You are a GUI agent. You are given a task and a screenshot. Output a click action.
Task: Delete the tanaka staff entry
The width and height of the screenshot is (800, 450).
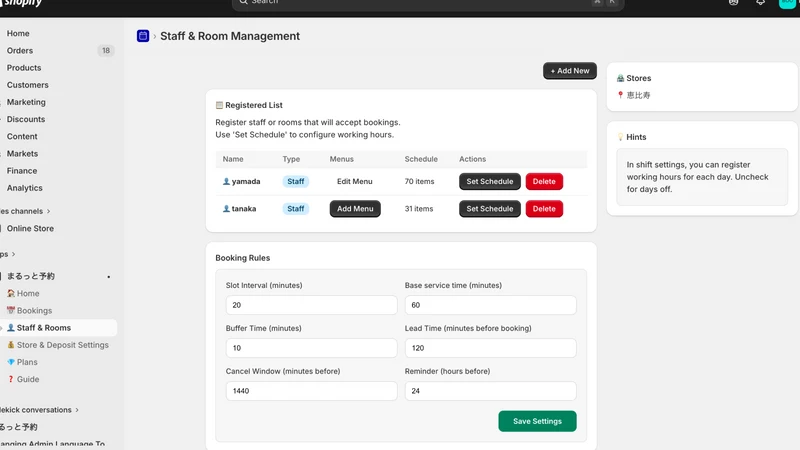544,209
